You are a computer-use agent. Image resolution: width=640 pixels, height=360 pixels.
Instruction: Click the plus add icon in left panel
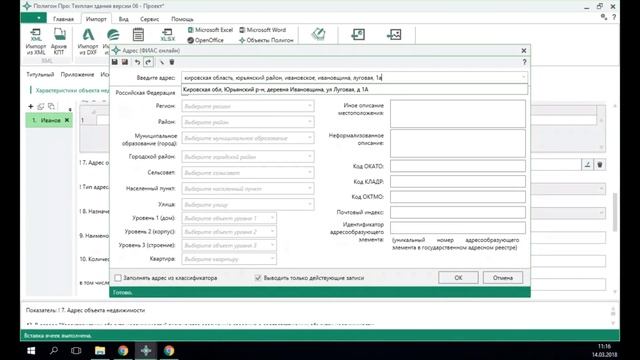point(31,107)
